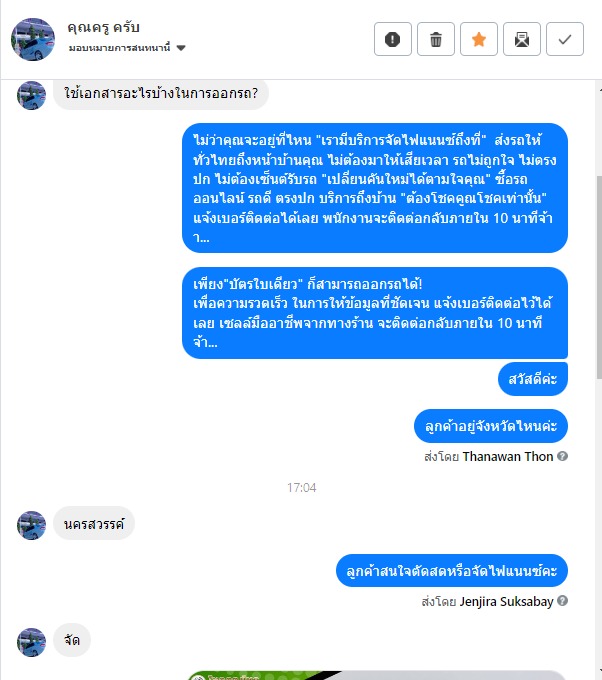Open the image attachment at the bottom
This screenshot has width=602, height=680.
pos(375,675)
